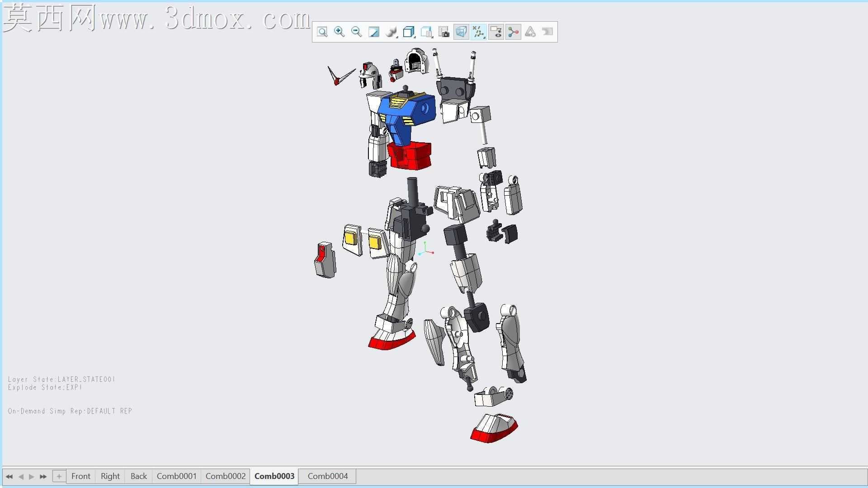The width and height of the screenshot is (868, 488).
Task: Switch to the Right tab
Action: click(x=110, y=476)
